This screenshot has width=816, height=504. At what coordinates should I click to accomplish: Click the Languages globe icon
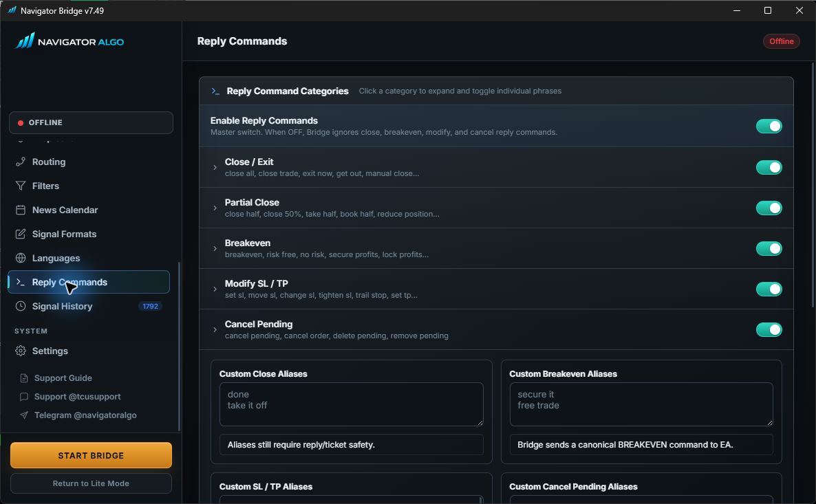20,258
